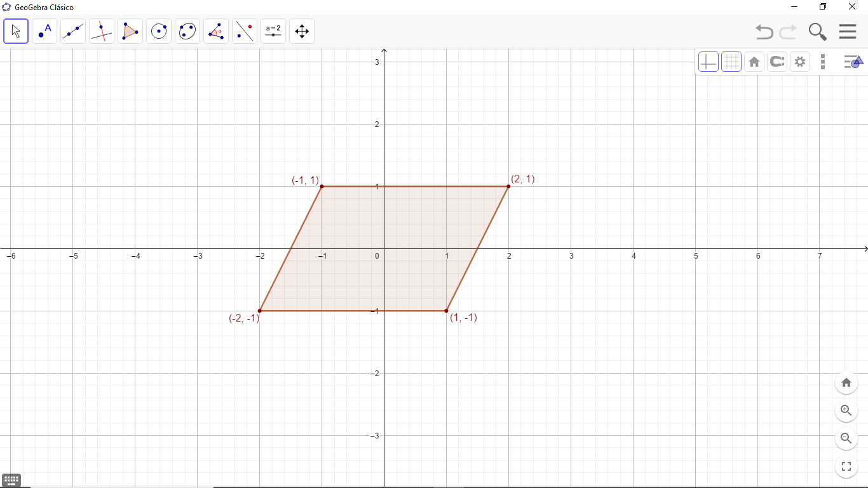Viewport: 868px width, 488px height.
Task: Choose the Angle measurement tool
Action: point(216,31)
